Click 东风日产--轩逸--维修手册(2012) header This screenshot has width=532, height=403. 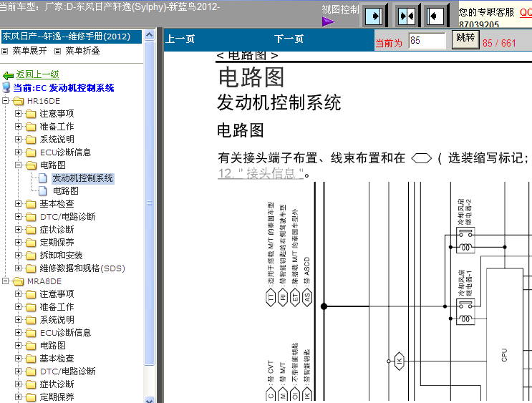[x=72, y=37]
